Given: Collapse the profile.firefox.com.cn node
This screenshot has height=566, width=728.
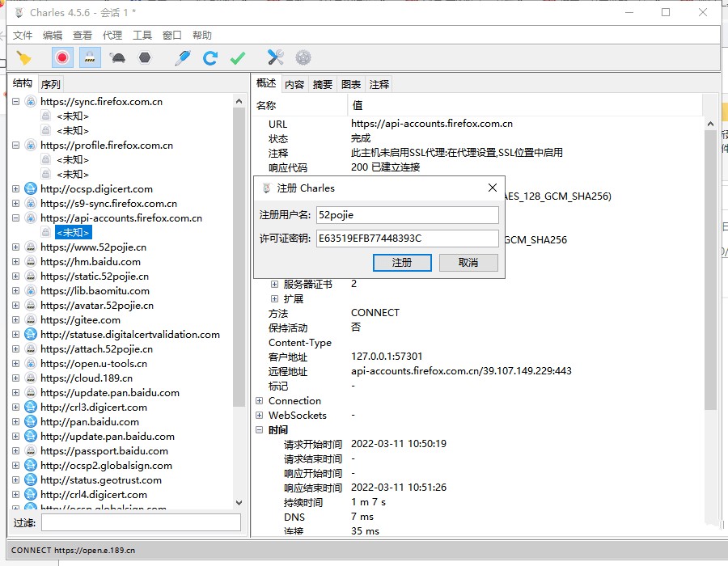Looking at the screenshot, I should point(16,146).
